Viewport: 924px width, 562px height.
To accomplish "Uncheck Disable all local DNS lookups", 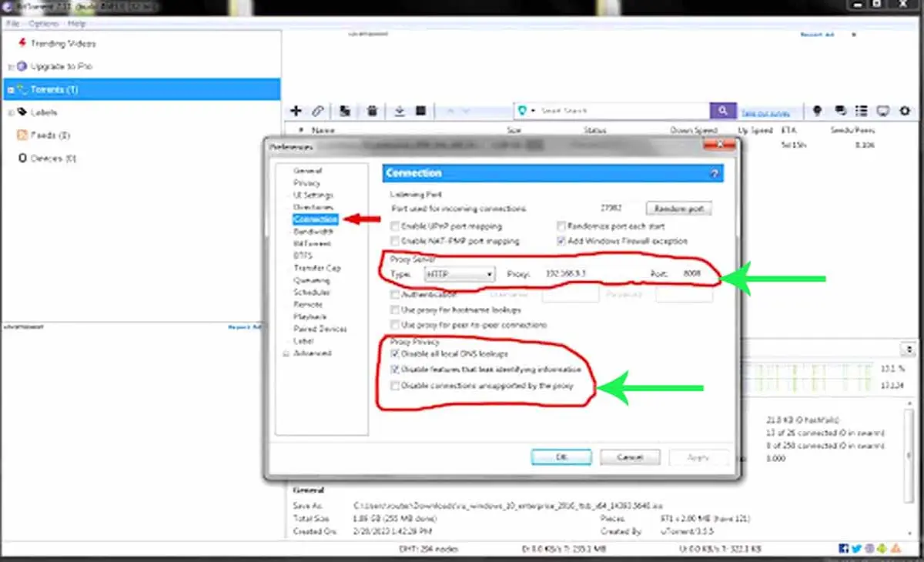I will coord(395,354).
